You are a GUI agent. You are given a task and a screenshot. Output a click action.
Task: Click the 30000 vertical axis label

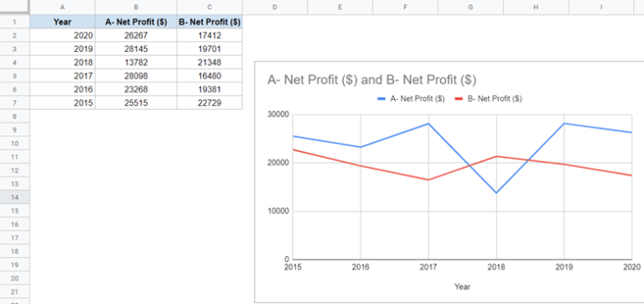pos(278,115)
